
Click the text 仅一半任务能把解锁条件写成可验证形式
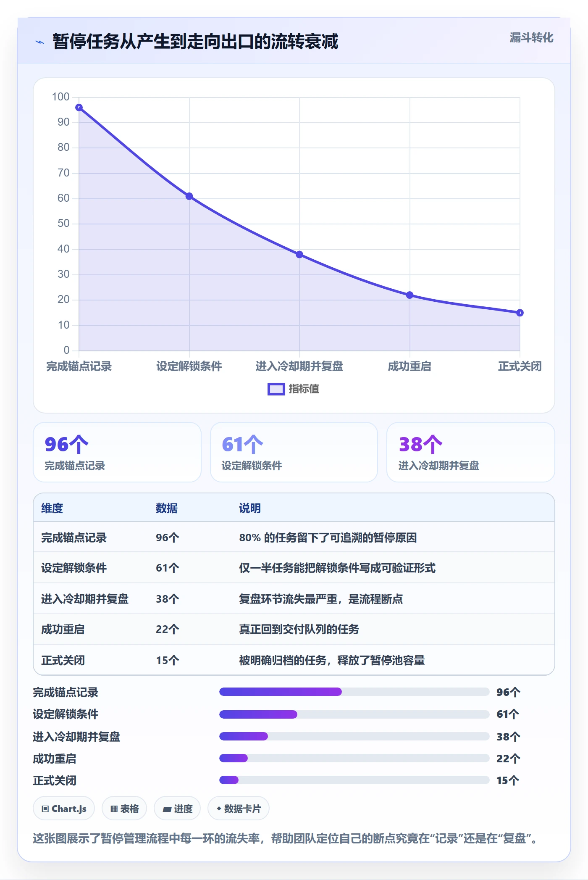(337, 568)
